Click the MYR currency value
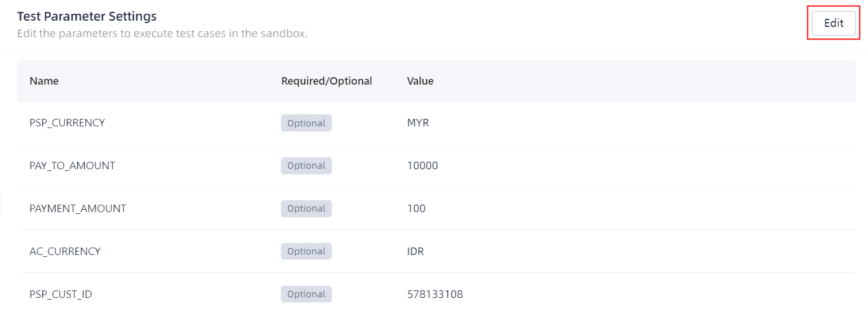This screenshot has height=315, width=868. point(418,123)
